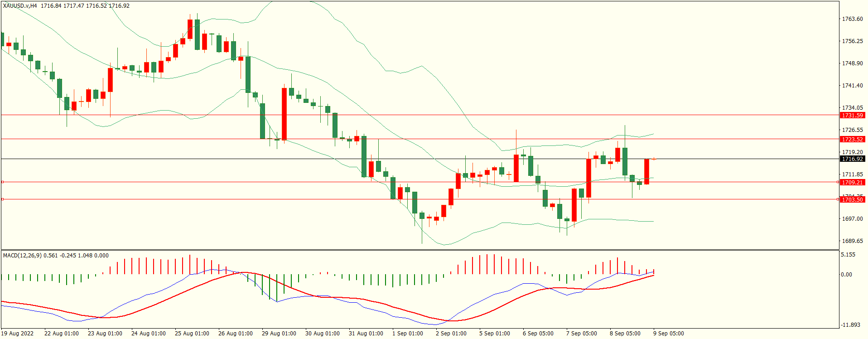Click the 5 Sep 01:00 time label
The height and width of the screenshot is (339, 868).
click(x=495, y=334)
